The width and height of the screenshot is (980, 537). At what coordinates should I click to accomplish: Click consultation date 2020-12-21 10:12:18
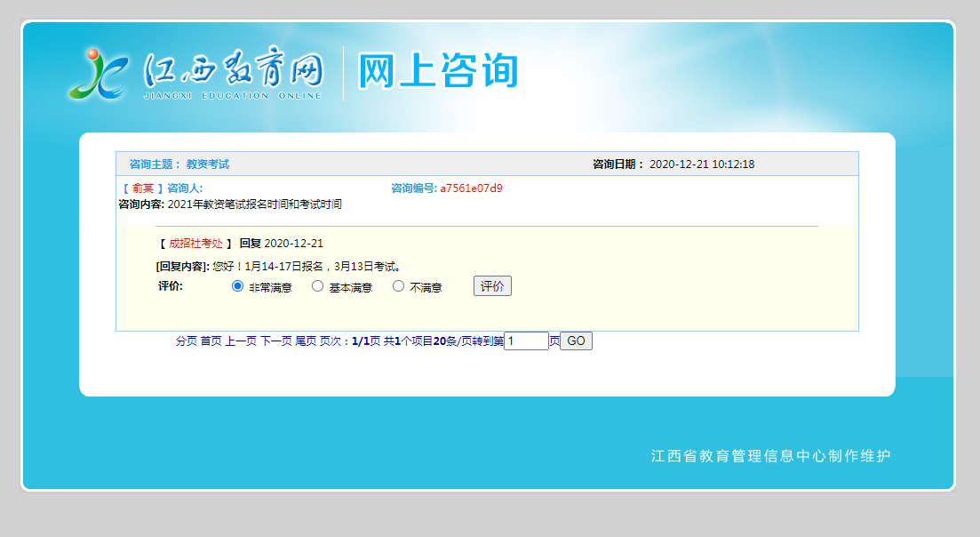pyautogui.click(x=702, y=164)
